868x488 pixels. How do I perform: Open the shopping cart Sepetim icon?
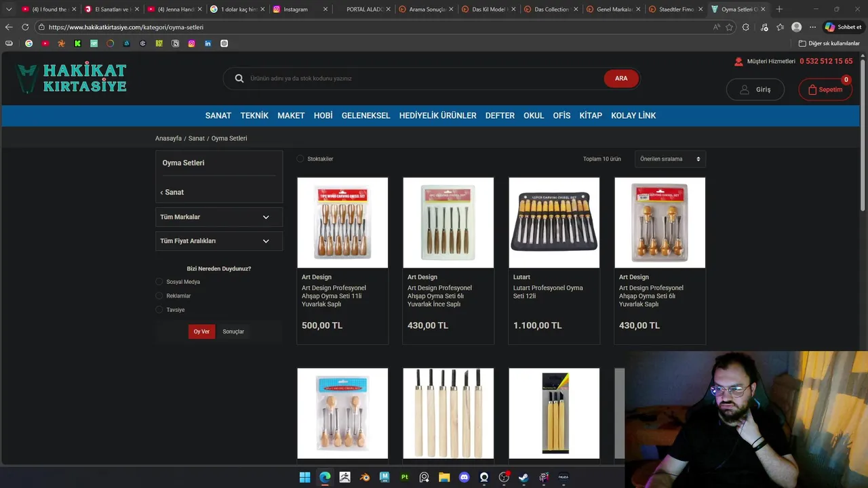tap(825, 89)
